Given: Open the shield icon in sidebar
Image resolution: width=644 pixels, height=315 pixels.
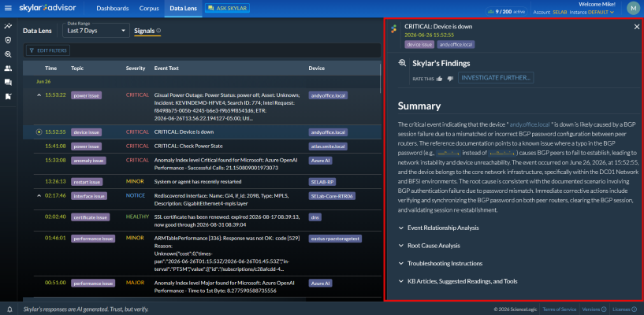Looking at the screenshot, I should tap(8, 40).
